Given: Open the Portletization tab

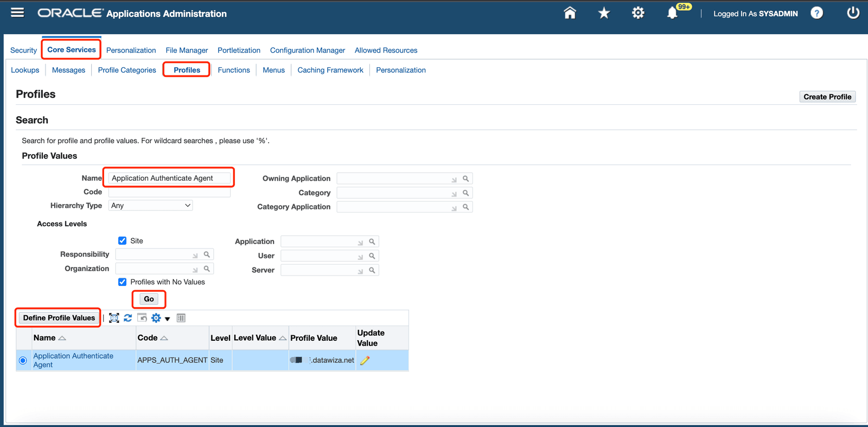Looking at the screenshot, I should click(x=239, y=50).
